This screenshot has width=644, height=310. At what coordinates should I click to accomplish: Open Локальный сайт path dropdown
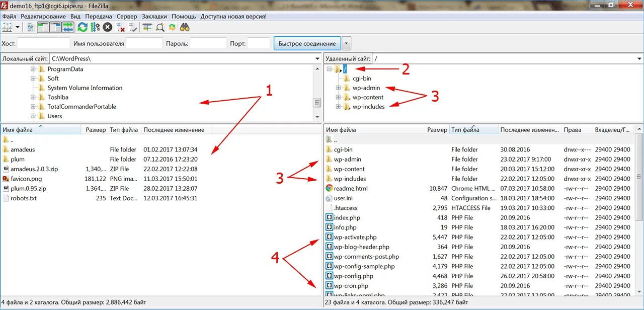coord(317,59)
